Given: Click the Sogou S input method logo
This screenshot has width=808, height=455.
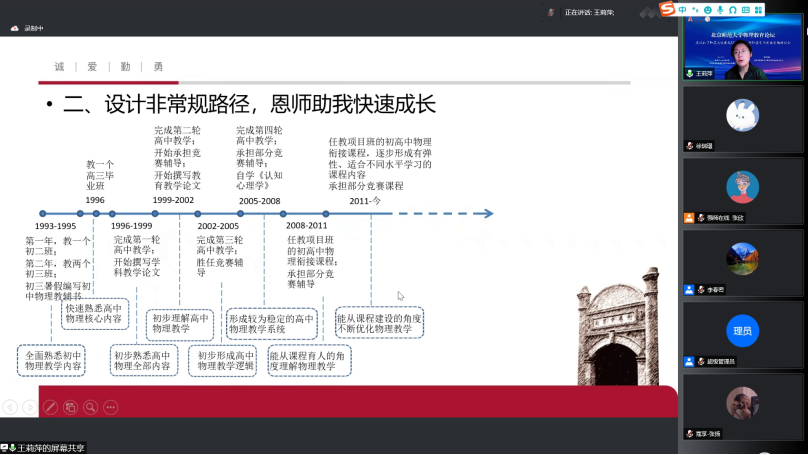Looking at the screenshot, I should [x=667, y=9].
